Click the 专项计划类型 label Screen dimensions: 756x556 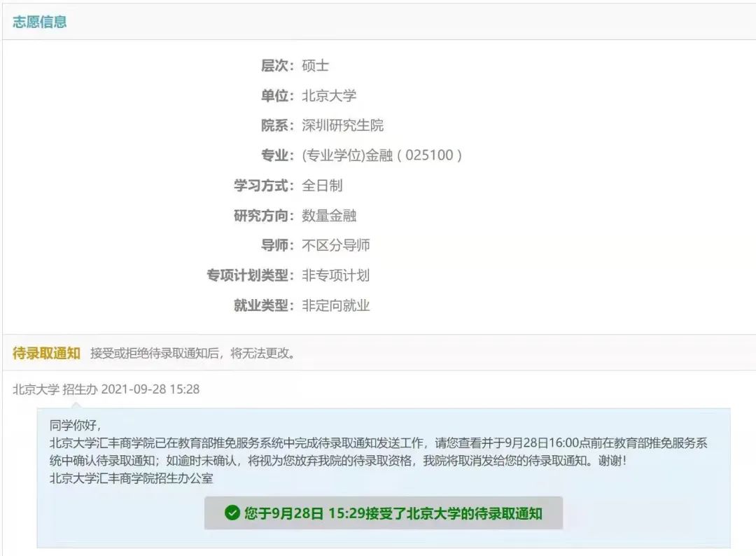[250, 275]
